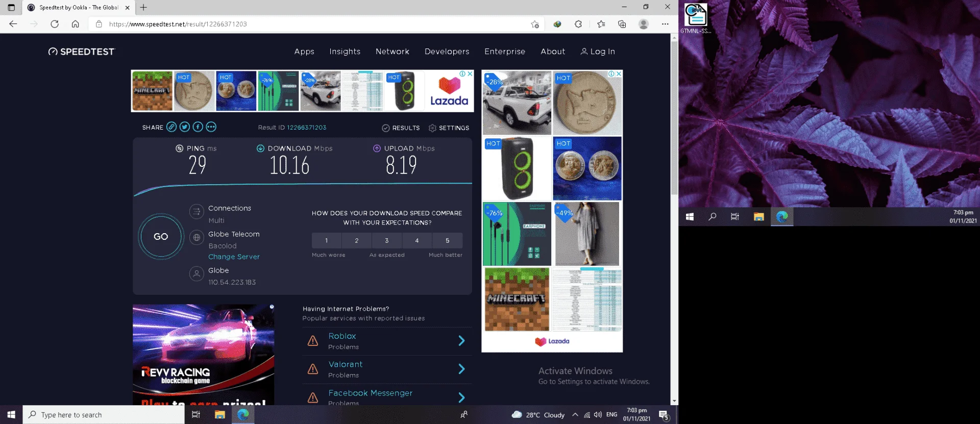The image size is (980, 424).
Task: Click the Speedtest logo
Action: pos(82,52)
